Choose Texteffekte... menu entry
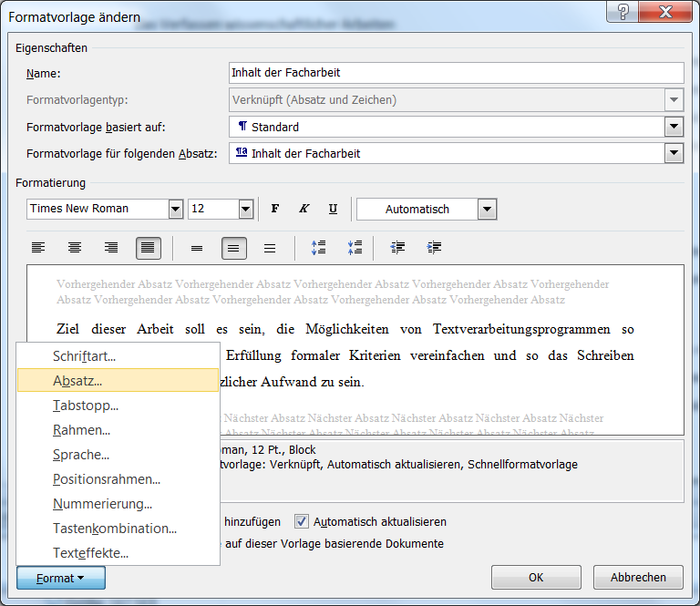 [x=118, y=552]
